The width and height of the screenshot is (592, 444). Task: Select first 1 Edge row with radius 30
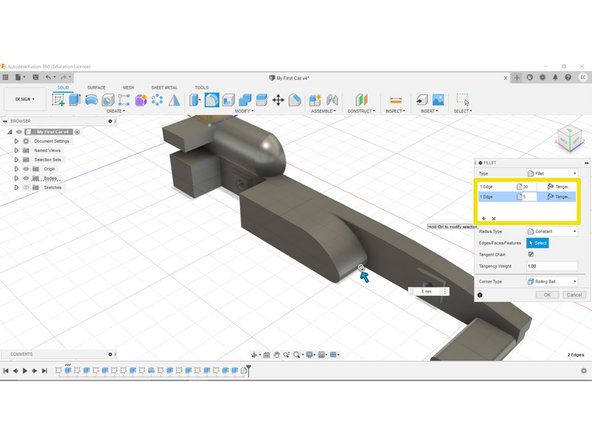pos(527,187)
